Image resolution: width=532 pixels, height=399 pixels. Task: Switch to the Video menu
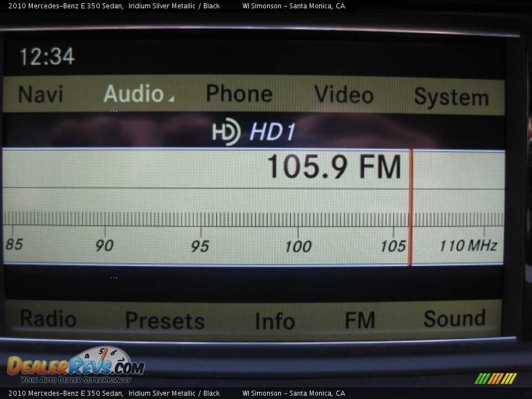click(344, 94)
